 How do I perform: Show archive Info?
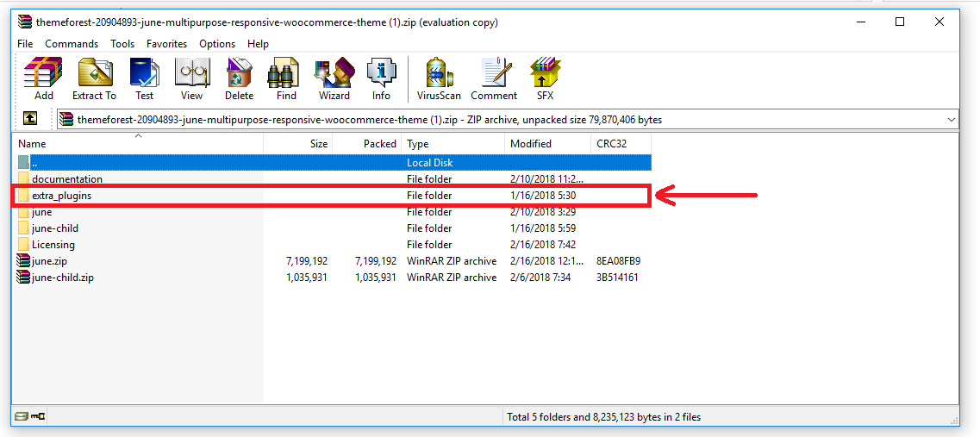(x=381, y=78)
